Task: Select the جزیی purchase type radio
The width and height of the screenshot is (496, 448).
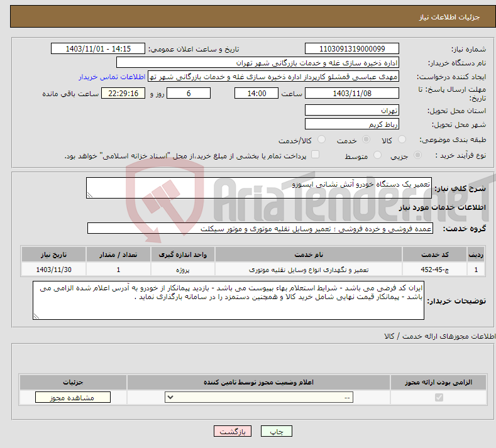Action: pos(417,155)
